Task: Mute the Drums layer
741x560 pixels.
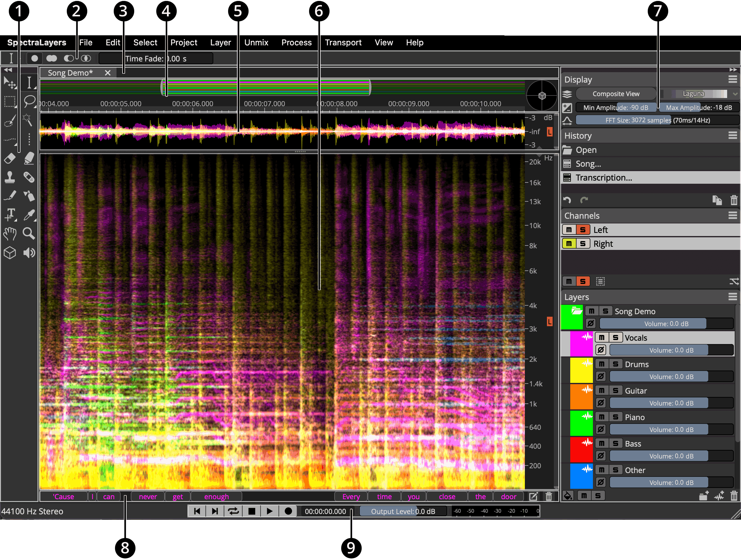Action: coord(602,364)
